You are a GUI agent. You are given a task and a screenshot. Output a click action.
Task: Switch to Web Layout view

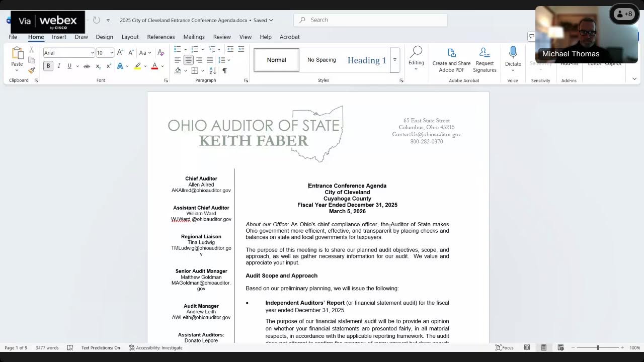pos(560,347)
